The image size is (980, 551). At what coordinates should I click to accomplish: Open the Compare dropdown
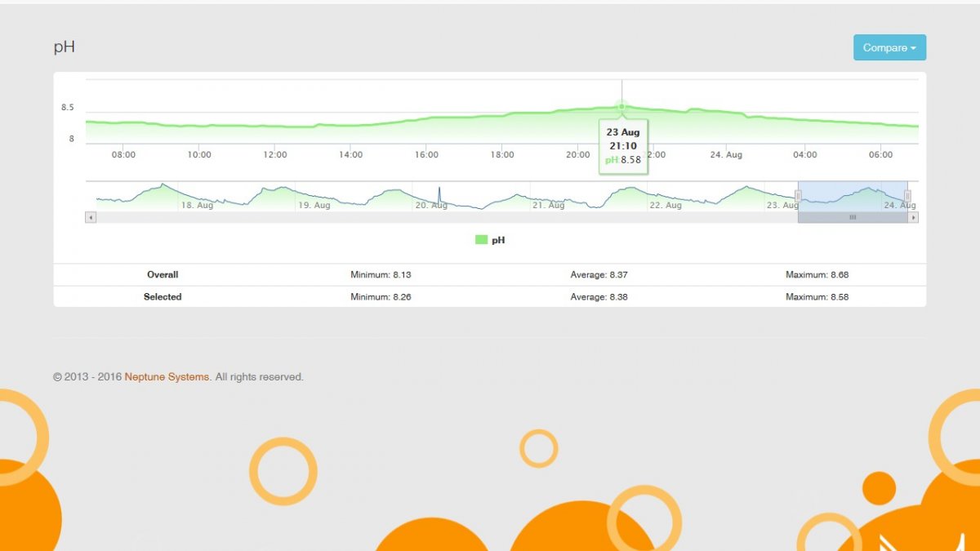(889, 47)
